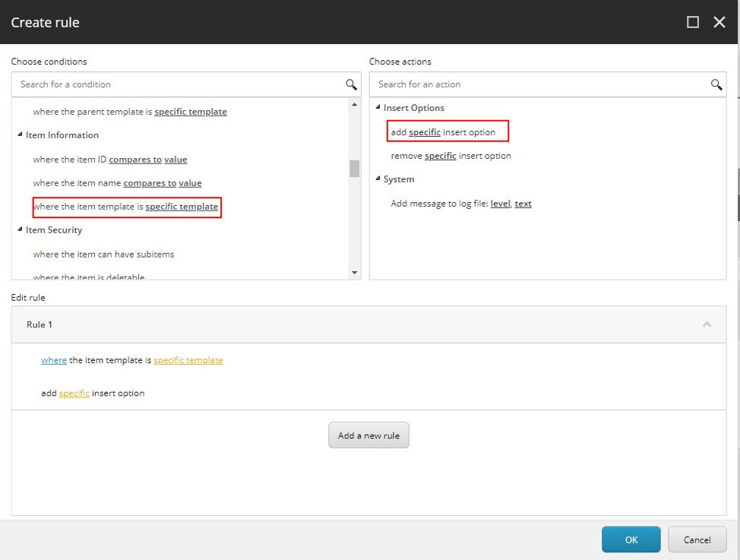Maximize the Create rule dialog

coord(692,22)
